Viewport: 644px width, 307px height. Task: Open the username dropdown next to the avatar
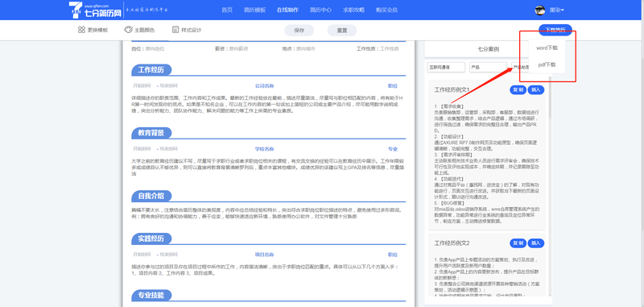(557, 10)
